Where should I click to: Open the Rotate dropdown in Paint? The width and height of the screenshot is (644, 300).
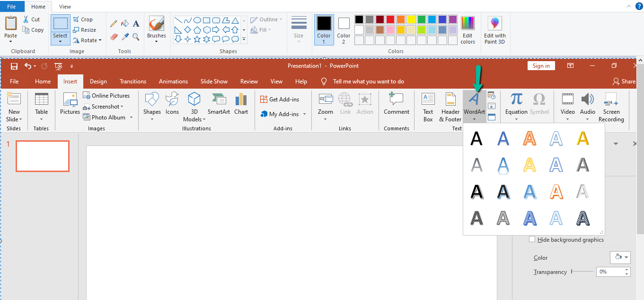[88, 40]
